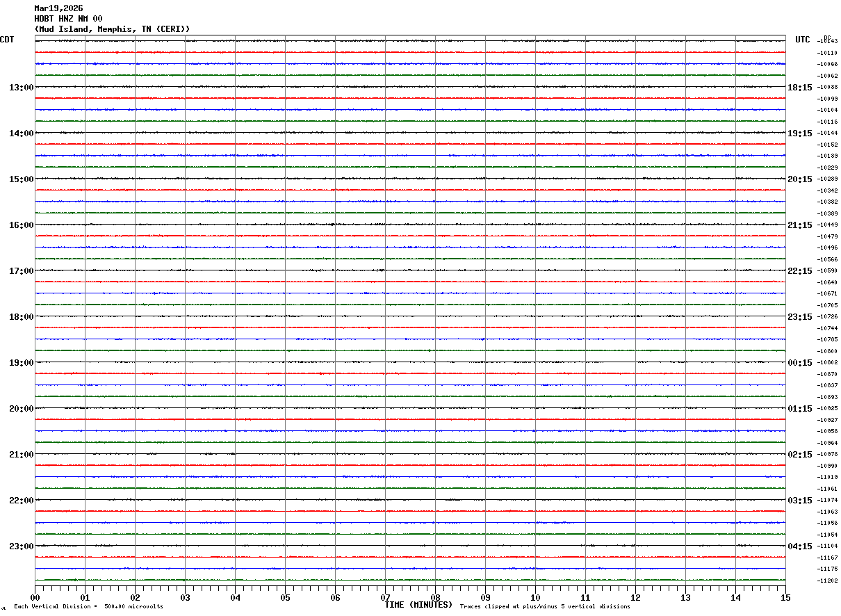
Task: Click the DC offset value -11104
Action: (x=828, y=546)
